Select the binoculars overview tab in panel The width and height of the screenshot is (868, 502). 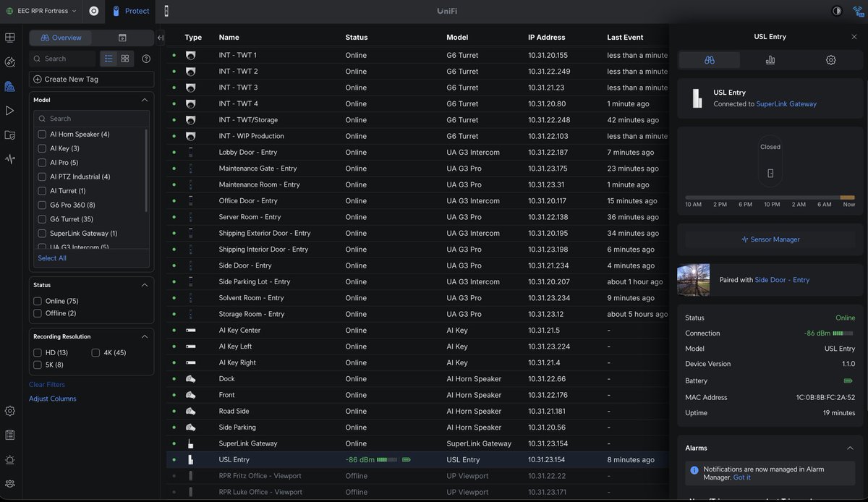(x=710, y=60)
